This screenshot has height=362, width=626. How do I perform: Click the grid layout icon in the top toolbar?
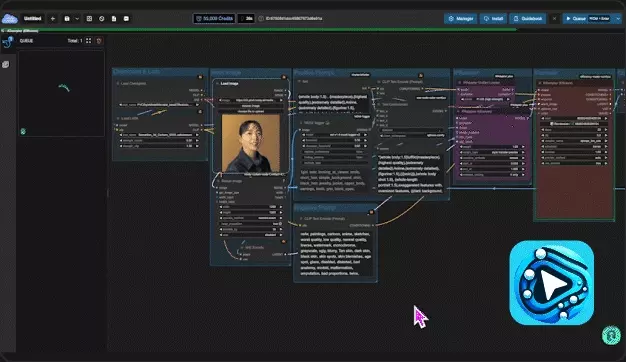pos(89,18)
